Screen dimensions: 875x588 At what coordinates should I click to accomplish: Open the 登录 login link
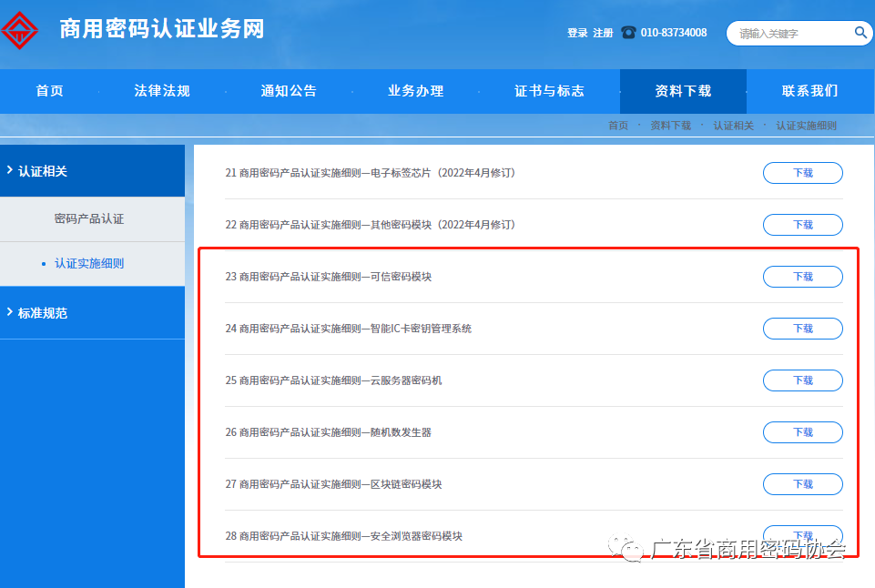(577, 33)
